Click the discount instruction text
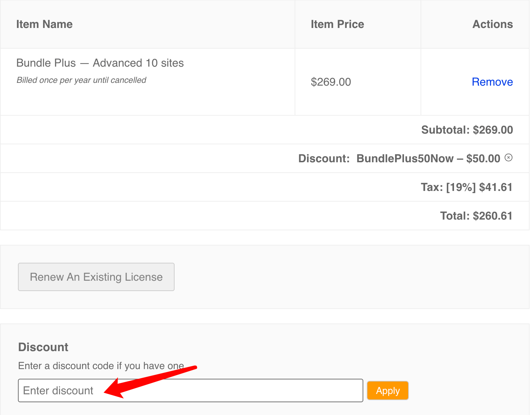Screen dimensions: 532x415 100,366
